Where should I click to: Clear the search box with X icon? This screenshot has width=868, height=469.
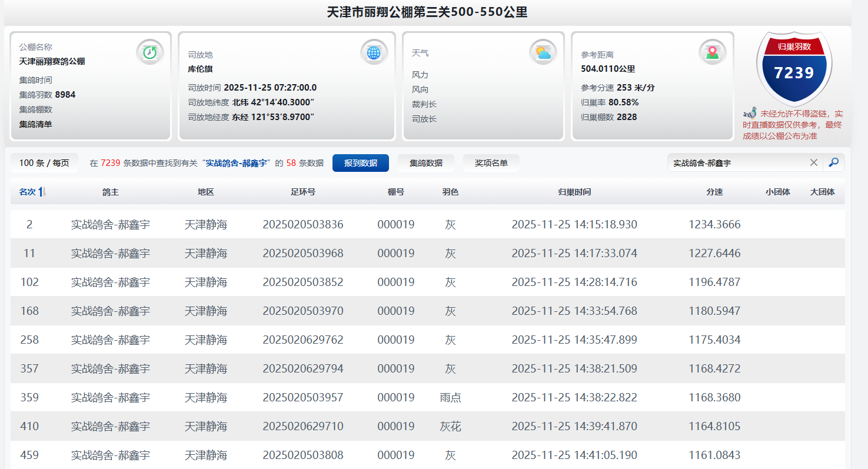[814, 162]
